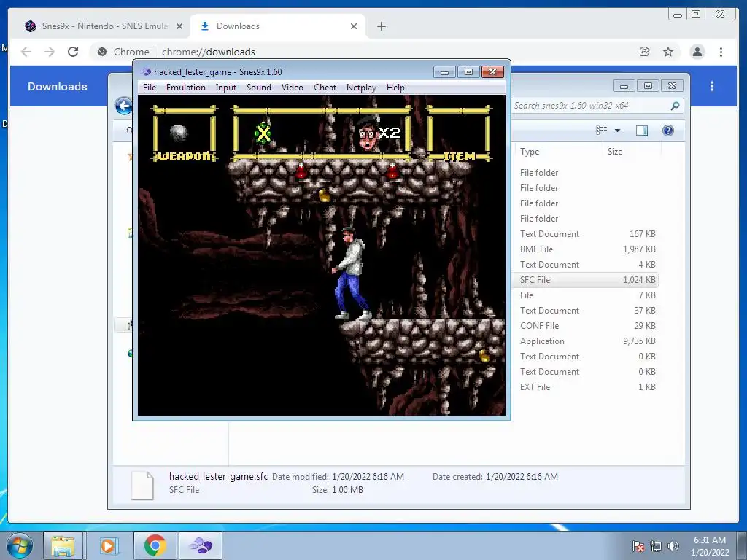Open a new Chrome tab

(381, 26)
